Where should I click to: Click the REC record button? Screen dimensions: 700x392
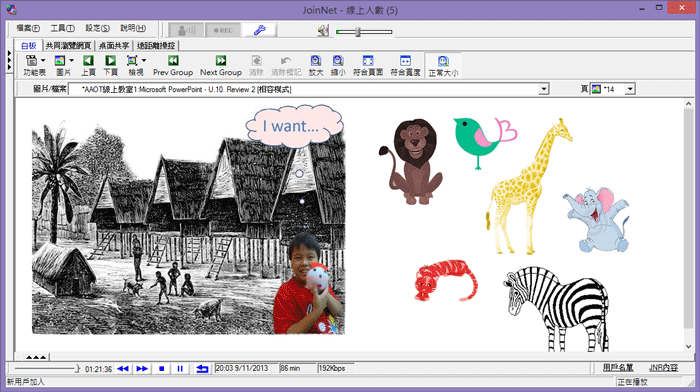point(223,30)
